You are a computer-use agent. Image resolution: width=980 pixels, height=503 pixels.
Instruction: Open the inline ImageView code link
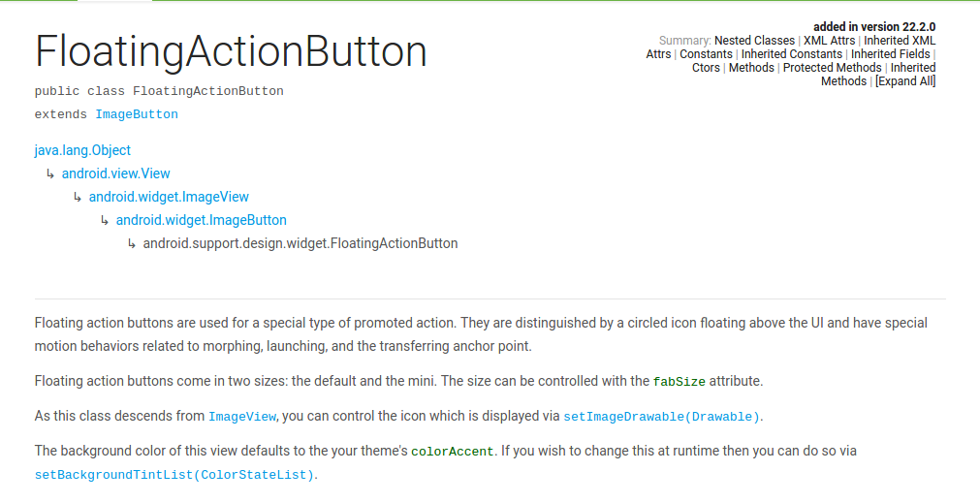242,417
